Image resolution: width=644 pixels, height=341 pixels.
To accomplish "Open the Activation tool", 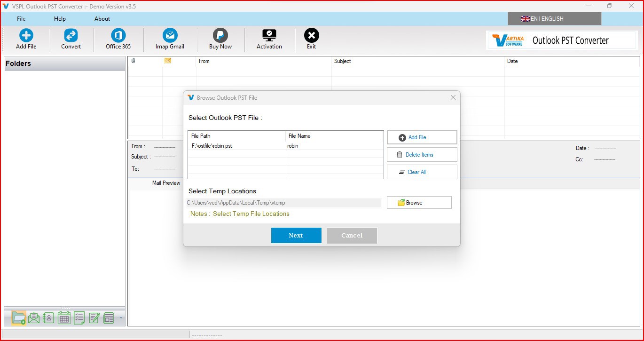I will (x=269, y=39).
